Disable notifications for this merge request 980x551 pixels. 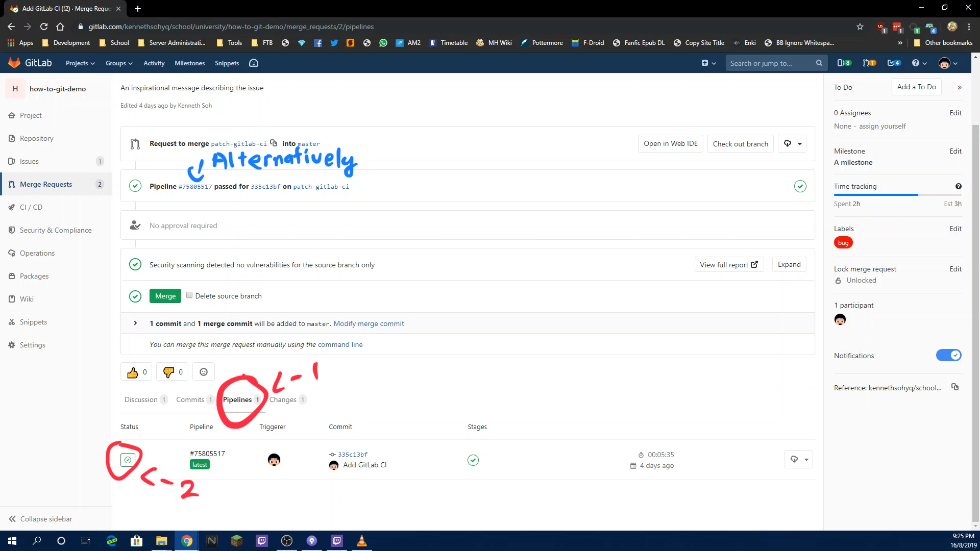(948, 355)
